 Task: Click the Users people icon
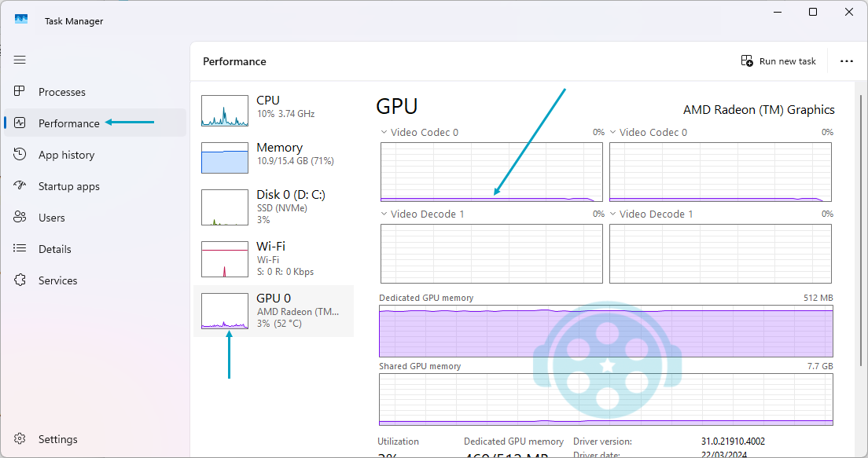(x=20, y=217)
